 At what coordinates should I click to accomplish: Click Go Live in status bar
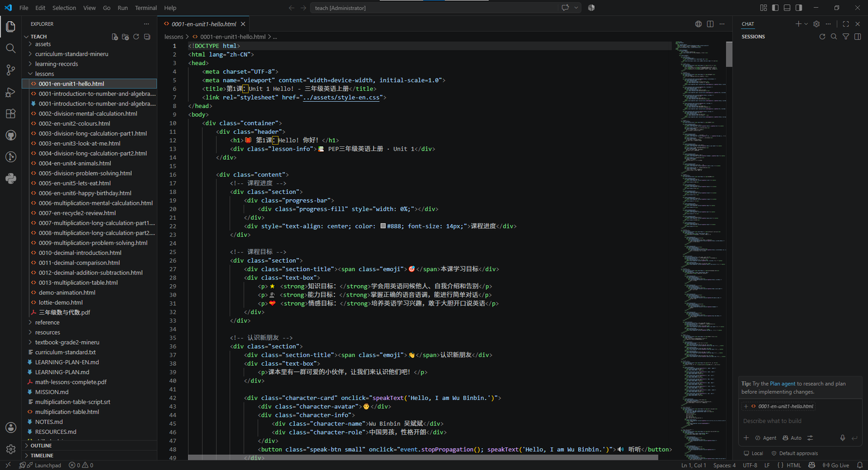coord(835,465)
